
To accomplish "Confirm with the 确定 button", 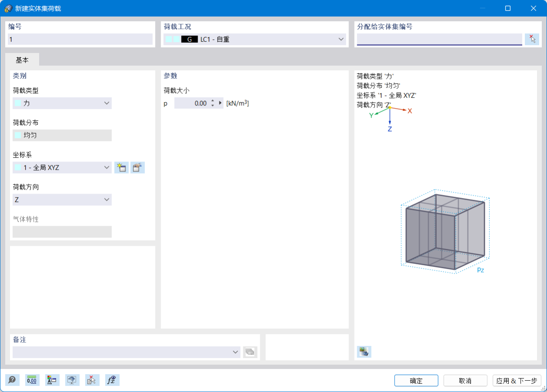I will click(x=416, y=380).
